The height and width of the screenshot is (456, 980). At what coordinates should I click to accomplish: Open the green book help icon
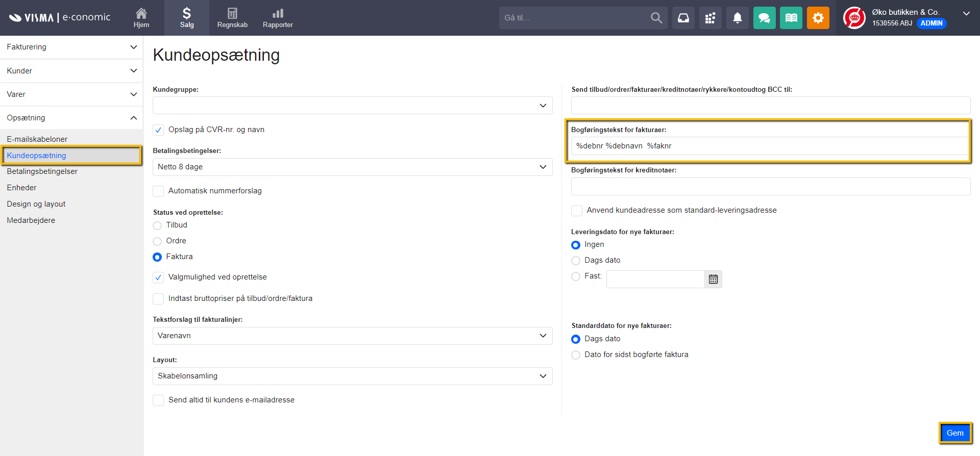tap(791, 18)
